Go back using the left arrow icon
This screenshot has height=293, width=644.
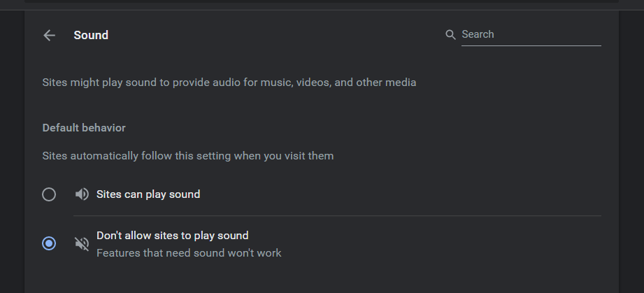tap(49, 35)
